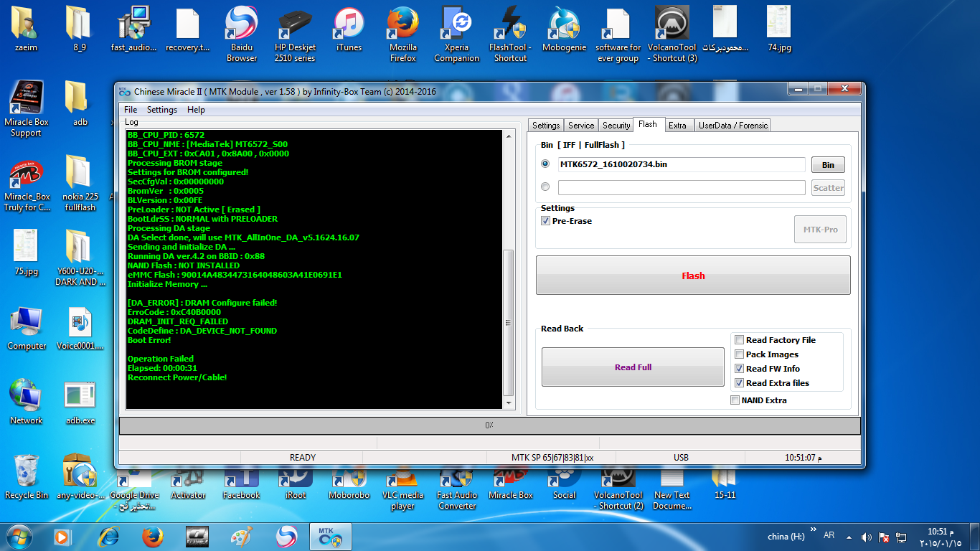
Task: Enable Read Factory File checkbox
Action: [740, 340]
